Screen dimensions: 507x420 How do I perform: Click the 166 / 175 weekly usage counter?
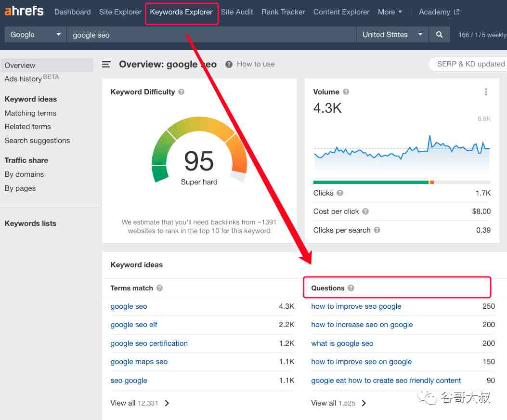click(482, 35)
